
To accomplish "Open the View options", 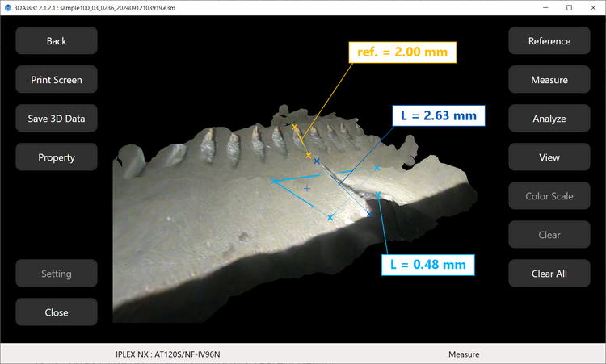I will click(549, 157).
